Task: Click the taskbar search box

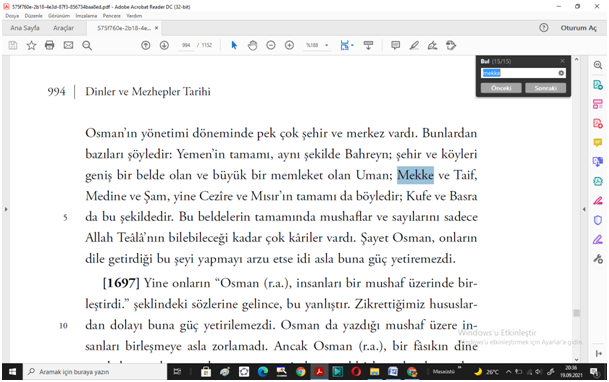Action: pos(95,372)
